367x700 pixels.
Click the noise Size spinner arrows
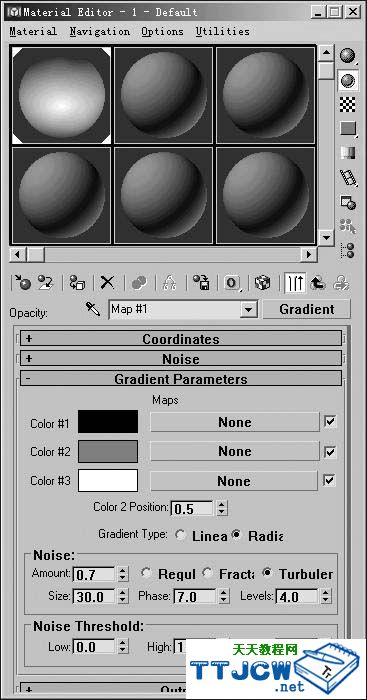click(123, 596)
